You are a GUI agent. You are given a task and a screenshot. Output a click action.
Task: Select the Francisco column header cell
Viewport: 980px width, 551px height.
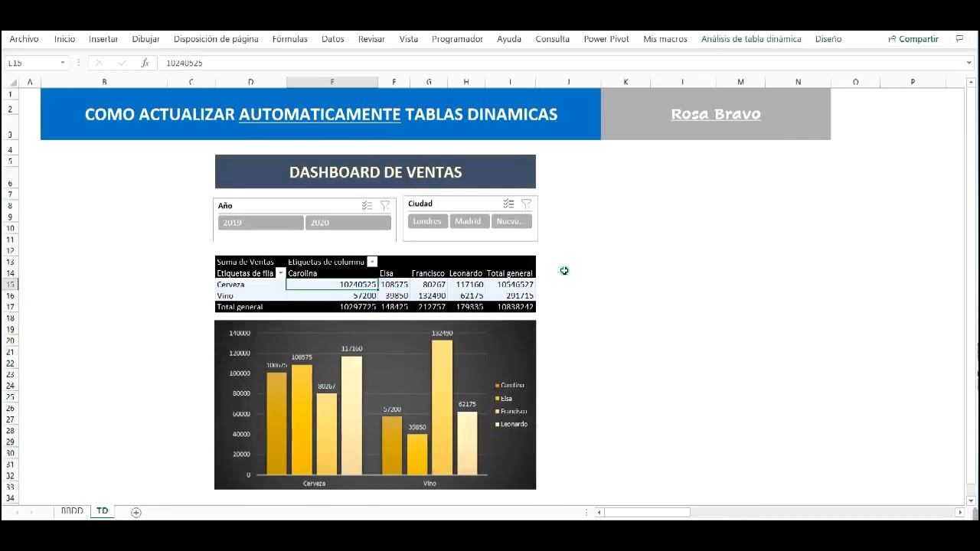point(428,273)
